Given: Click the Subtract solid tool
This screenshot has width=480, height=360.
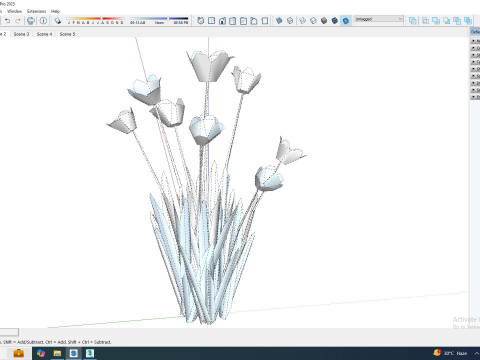Looking at the screenshot, I should point(447,21).
